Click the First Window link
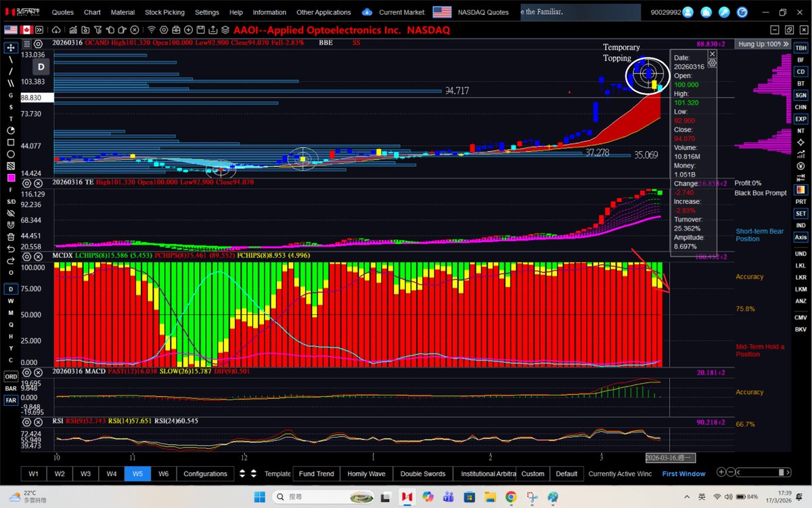Image resolution: width=812 pixels, height=508 pixels. coord(683,473)
